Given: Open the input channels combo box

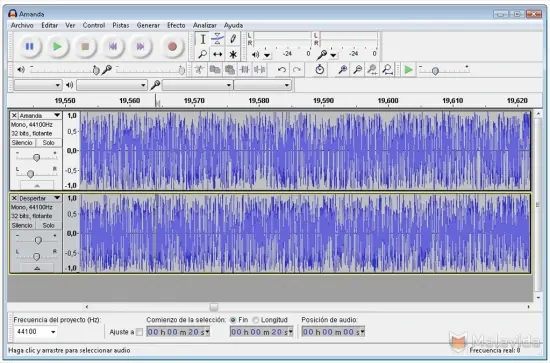Looking at the screenshot, I should pos(263,85).
